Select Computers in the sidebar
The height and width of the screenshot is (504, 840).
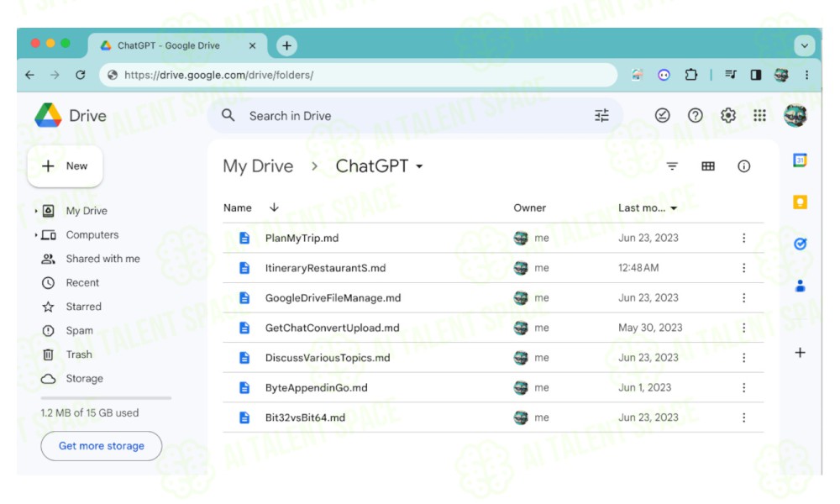[x=92, y=234]
